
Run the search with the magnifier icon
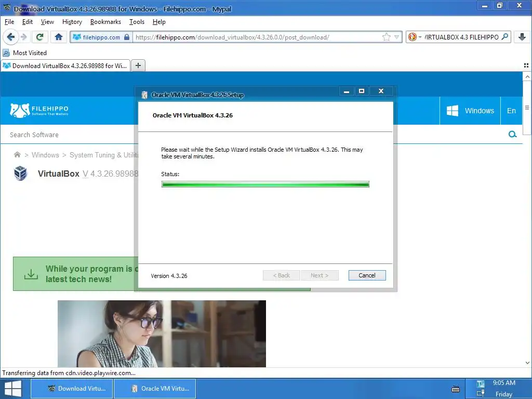pyautogui.click(x=505, y=37)
